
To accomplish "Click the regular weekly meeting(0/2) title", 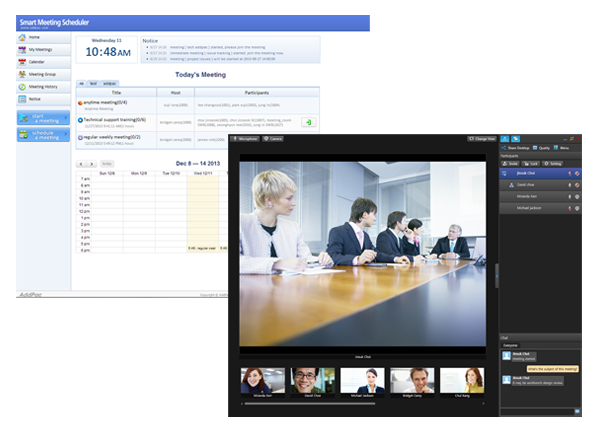I will click(x=112, y=137).
